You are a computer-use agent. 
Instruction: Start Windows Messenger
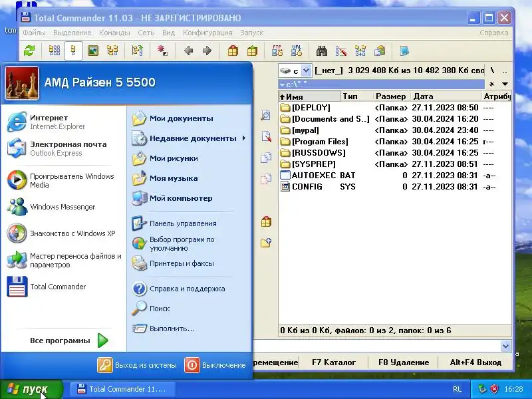63,207
